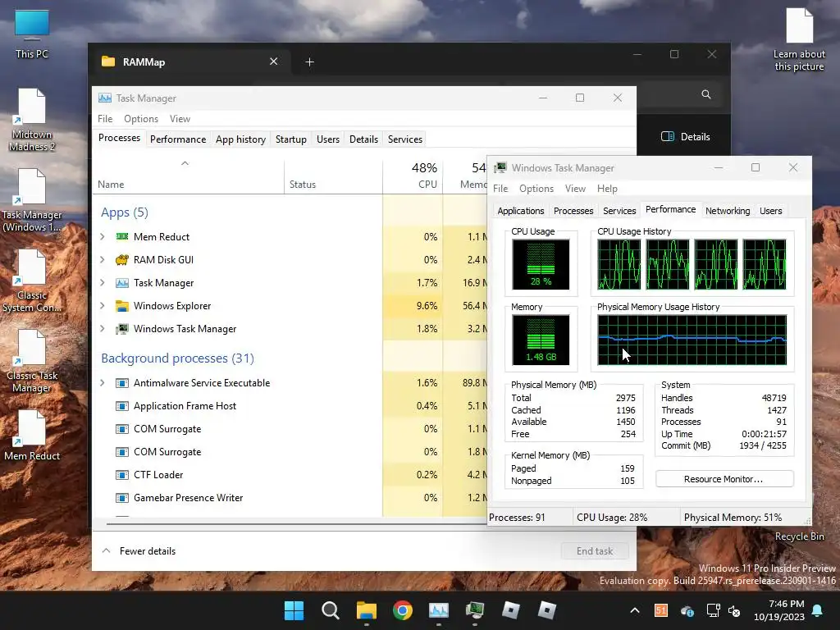Click the Background processes (31) group header
The height and width of the screenshot is (630, 840).
pyautogui.click(x=177, y=358)
